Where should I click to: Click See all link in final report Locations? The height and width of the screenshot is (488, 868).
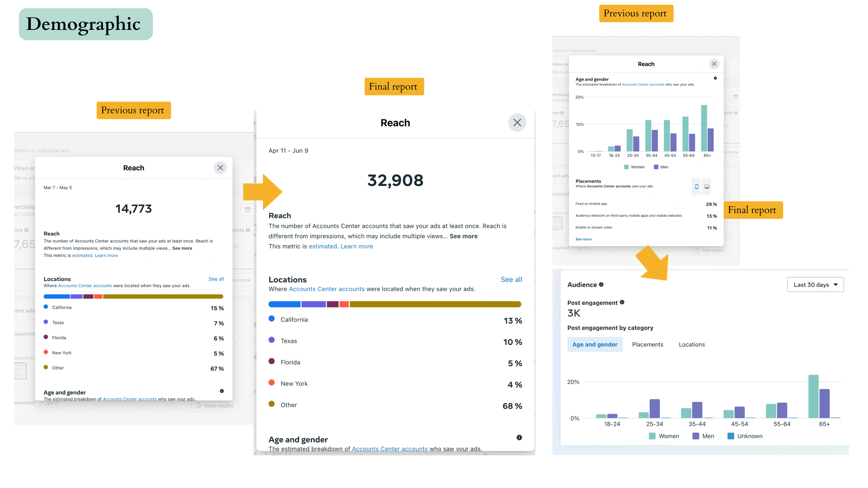tap(511, 279)
